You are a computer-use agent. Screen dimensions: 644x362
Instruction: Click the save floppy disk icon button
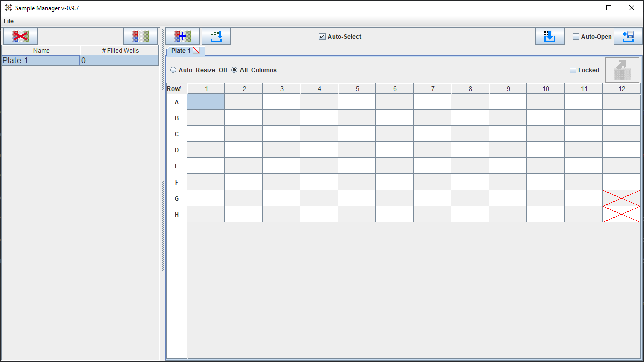(x=628, y=36)
